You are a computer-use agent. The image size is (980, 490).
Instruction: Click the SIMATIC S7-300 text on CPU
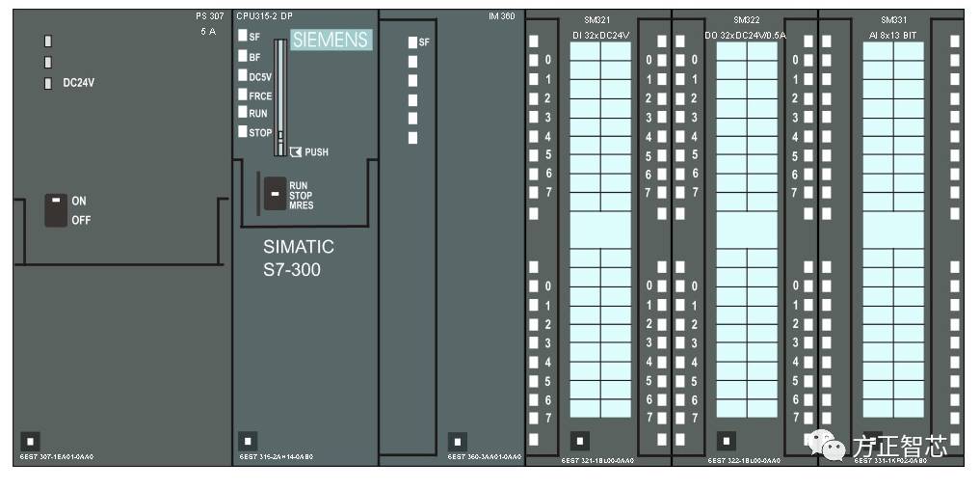point(299,259)
